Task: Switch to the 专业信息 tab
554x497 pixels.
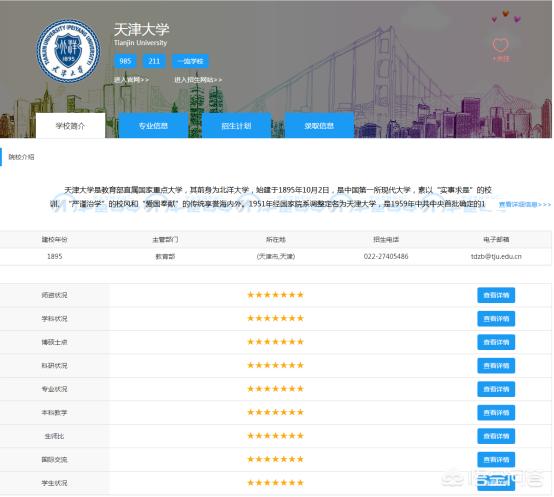Action: pos(153,126)
